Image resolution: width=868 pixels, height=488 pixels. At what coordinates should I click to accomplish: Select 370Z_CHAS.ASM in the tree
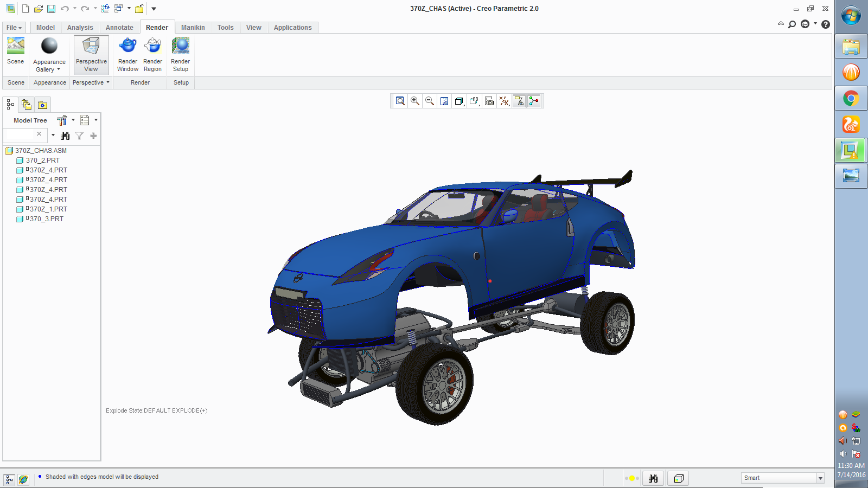(x=41, y=150)
